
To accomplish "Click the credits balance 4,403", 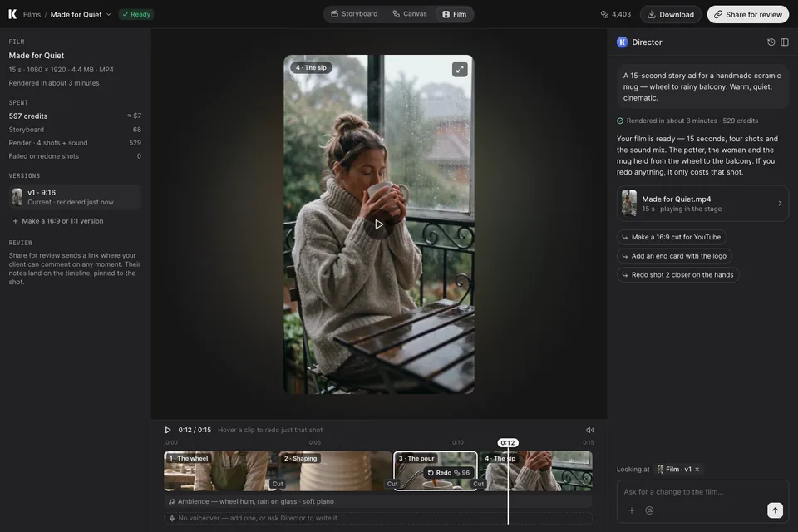I will pyautogui.click(x=616, y=14).
